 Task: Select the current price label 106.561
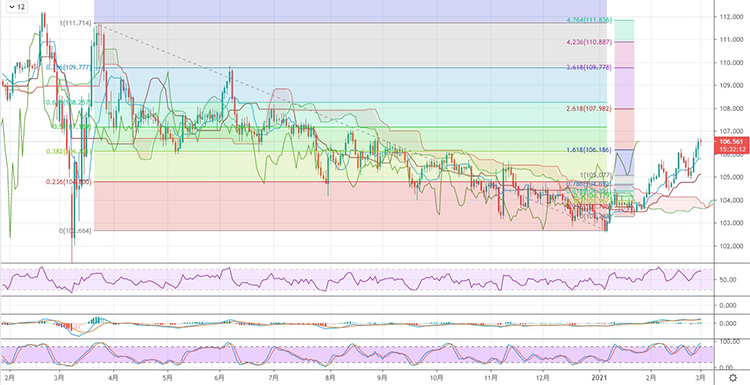[x=731, y=142]
